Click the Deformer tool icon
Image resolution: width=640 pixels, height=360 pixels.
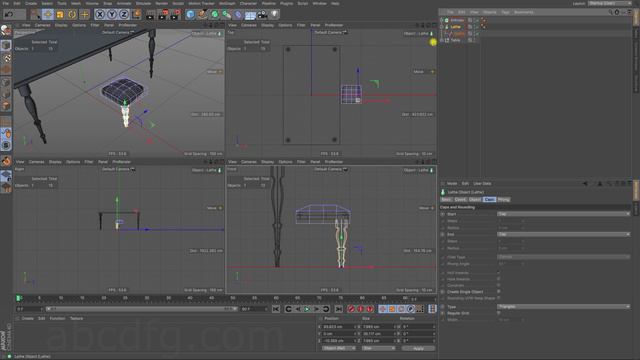[238, 15]
